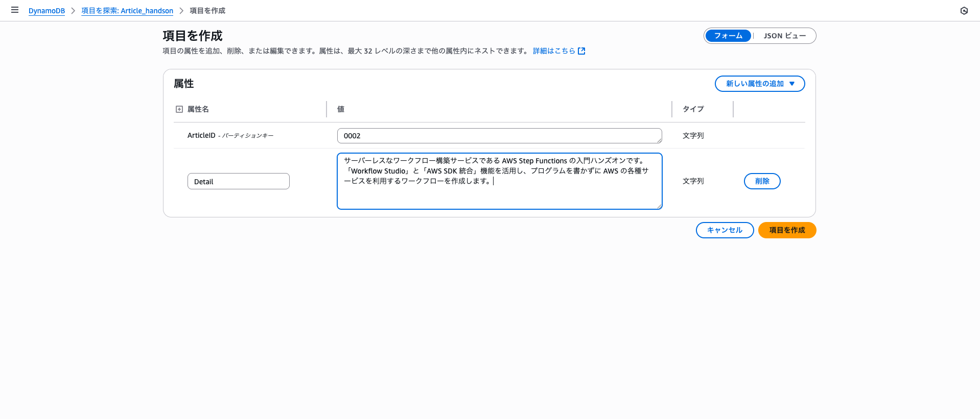Screen dimensions: 980x419
Task: Click the resize handle of the Detail text area
Action: [x=659, y=206]
